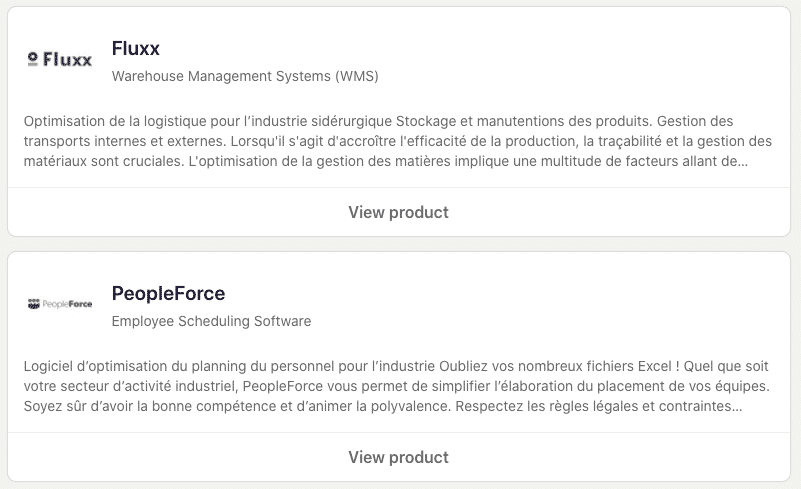
Task: Click the word Excel in the PeopleForce description
Action: click(655, 366)
